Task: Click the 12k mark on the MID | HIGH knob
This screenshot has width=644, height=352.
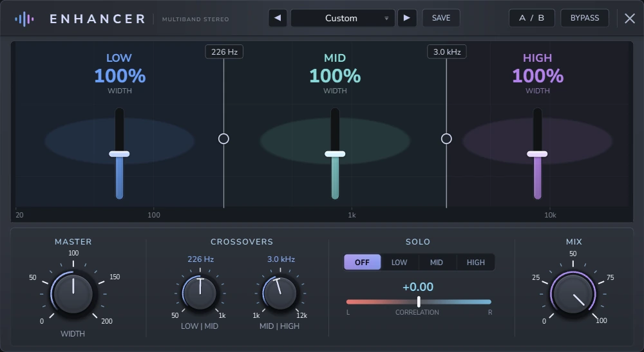Action: coord(302,315)
